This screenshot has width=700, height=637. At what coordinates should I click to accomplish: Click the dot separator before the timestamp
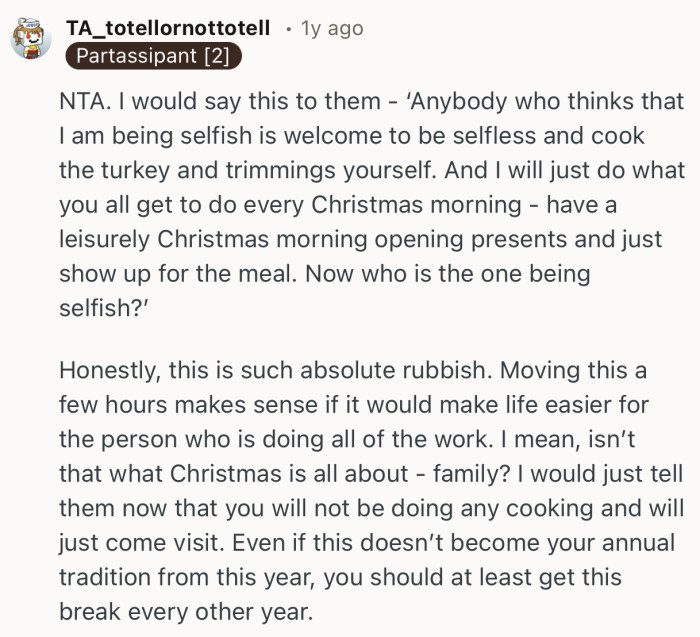289,29
